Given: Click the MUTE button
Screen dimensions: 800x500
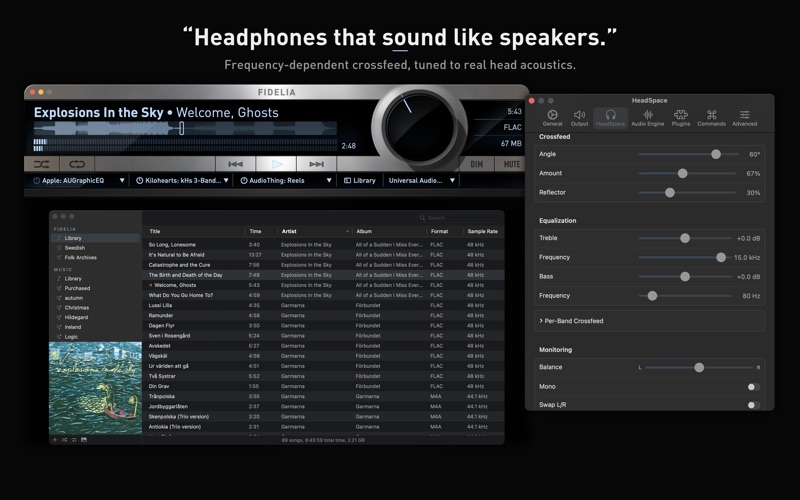Looking at the screenshot, I should 511,164.
